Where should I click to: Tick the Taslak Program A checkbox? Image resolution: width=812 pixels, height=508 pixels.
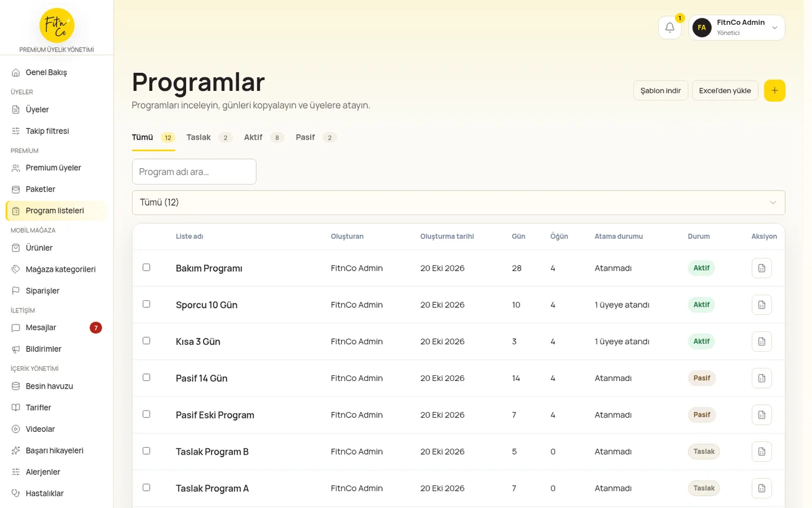click(x=147, y=488)
